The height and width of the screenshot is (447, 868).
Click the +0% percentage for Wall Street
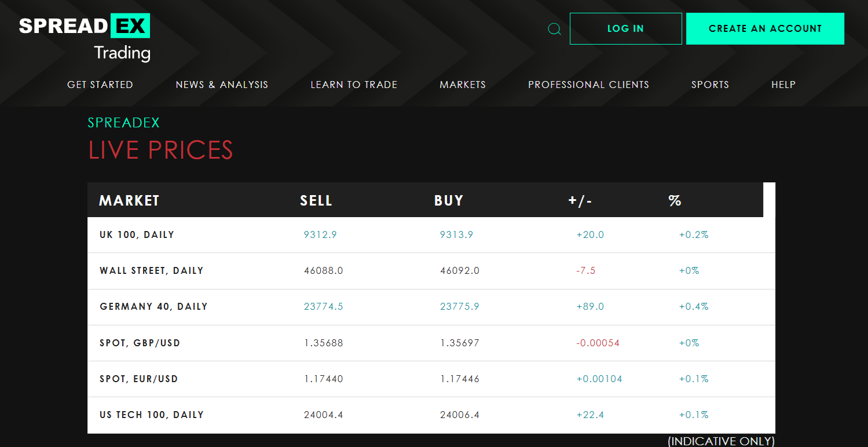[689, 271]
